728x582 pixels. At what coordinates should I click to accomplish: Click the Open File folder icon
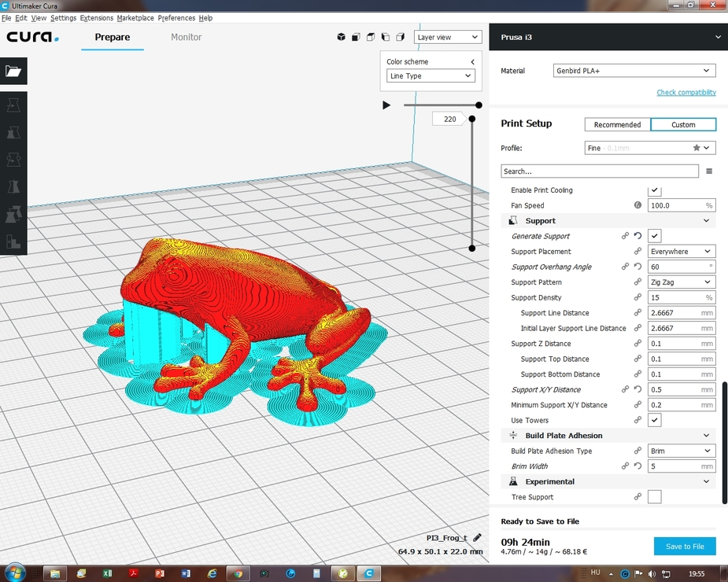coord(13,71)
